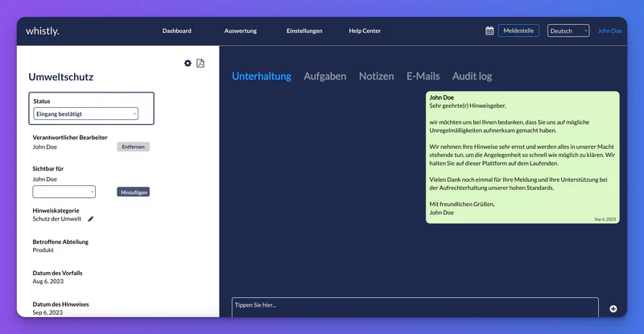View the Audit log tab
The image size is (644, 334).
tap(472, 76)
